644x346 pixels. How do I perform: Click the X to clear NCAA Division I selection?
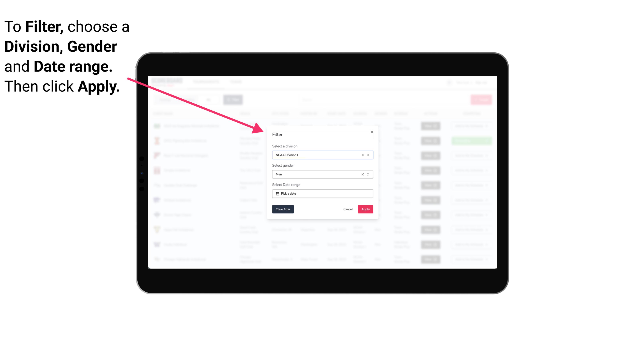tap(362, 155)
